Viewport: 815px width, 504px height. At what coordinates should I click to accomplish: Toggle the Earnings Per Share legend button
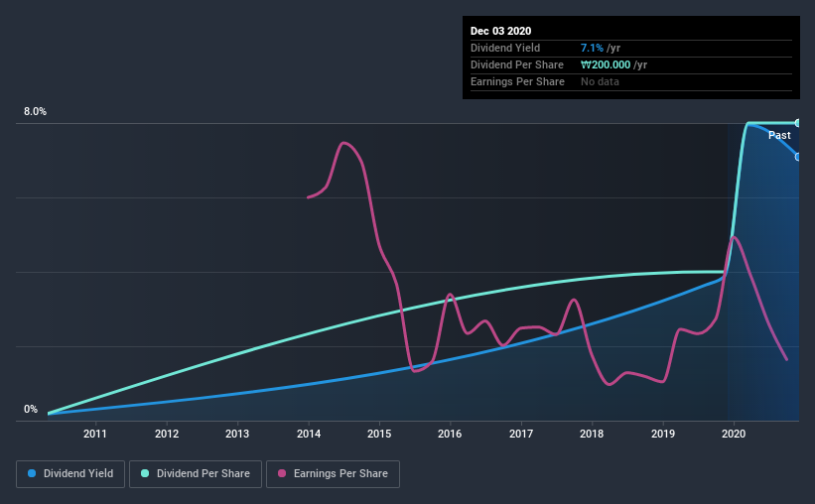coord(333,474)
